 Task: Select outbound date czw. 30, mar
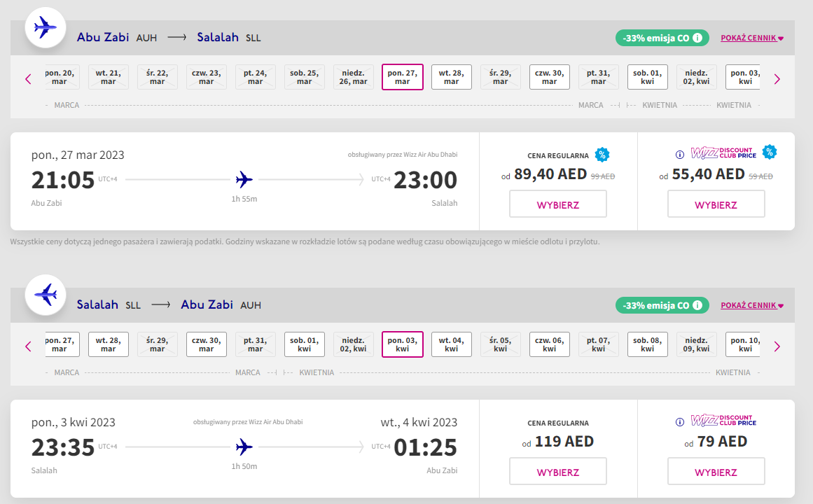point(549,77)
